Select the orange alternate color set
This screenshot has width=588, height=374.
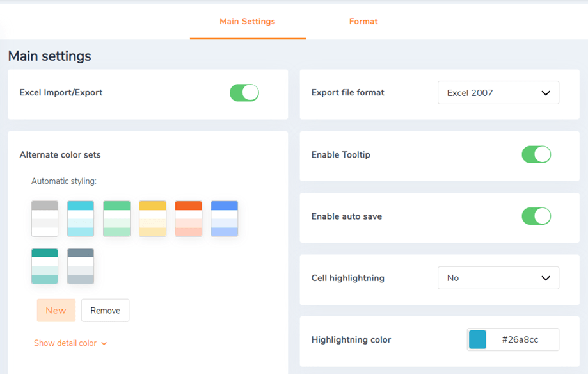pyautogui.click(x=188, y=219)
